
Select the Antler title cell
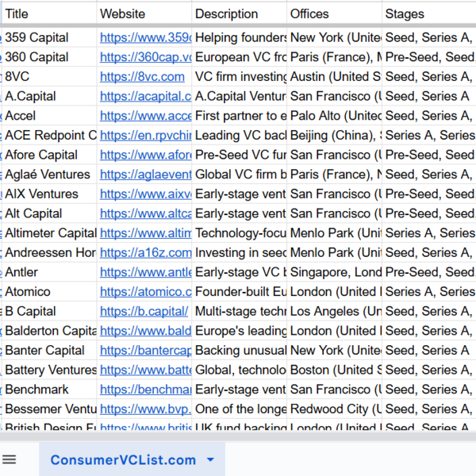point(49,272)
